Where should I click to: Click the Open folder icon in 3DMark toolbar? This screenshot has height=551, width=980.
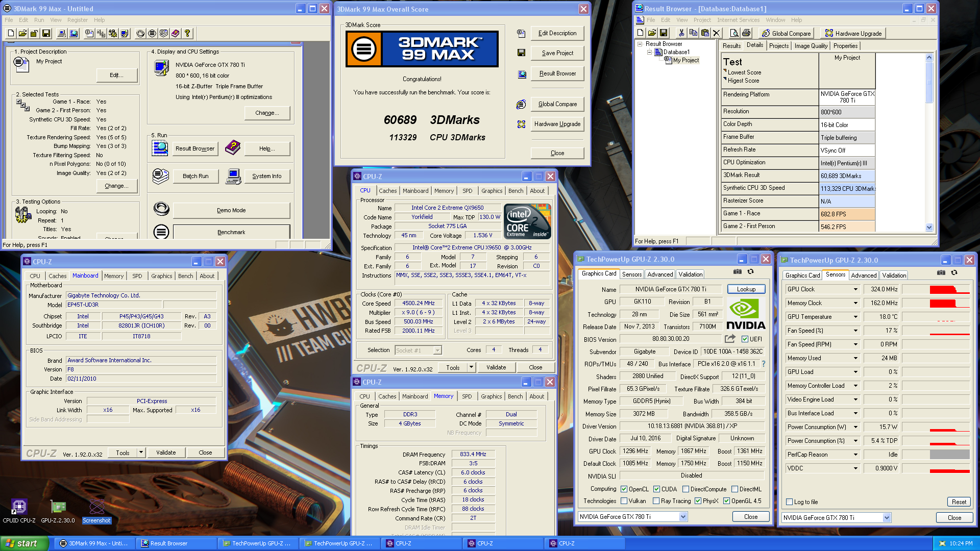click(22, 34)
